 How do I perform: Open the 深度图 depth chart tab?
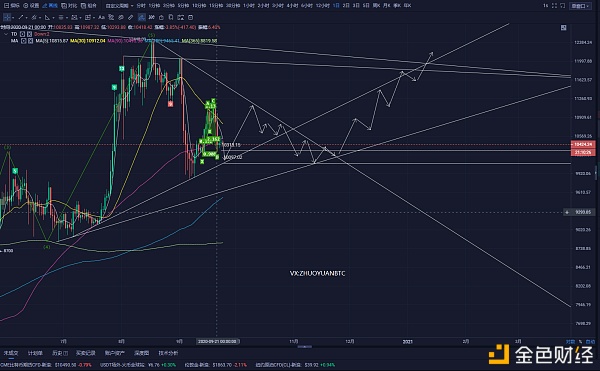click(x=142, y=353)
